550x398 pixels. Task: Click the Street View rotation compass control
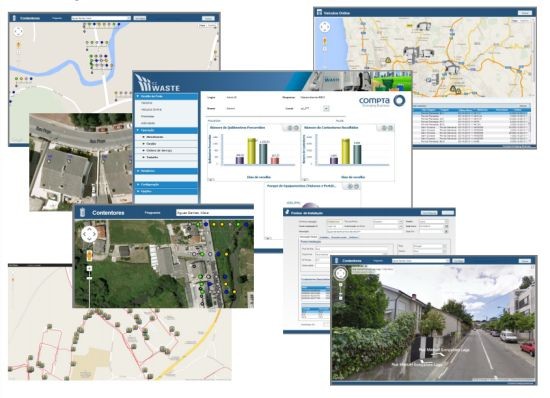pos(340,274)
